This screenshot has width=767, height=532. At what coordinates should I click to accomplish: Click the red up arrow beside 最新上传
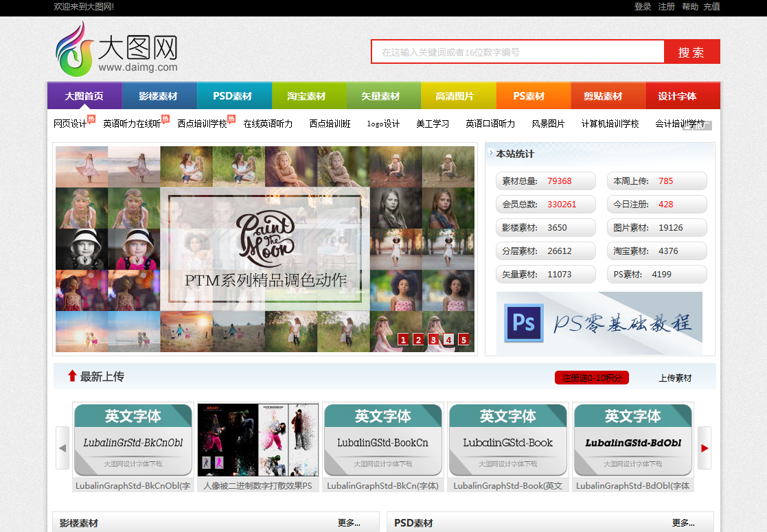[x=72, y=376]
